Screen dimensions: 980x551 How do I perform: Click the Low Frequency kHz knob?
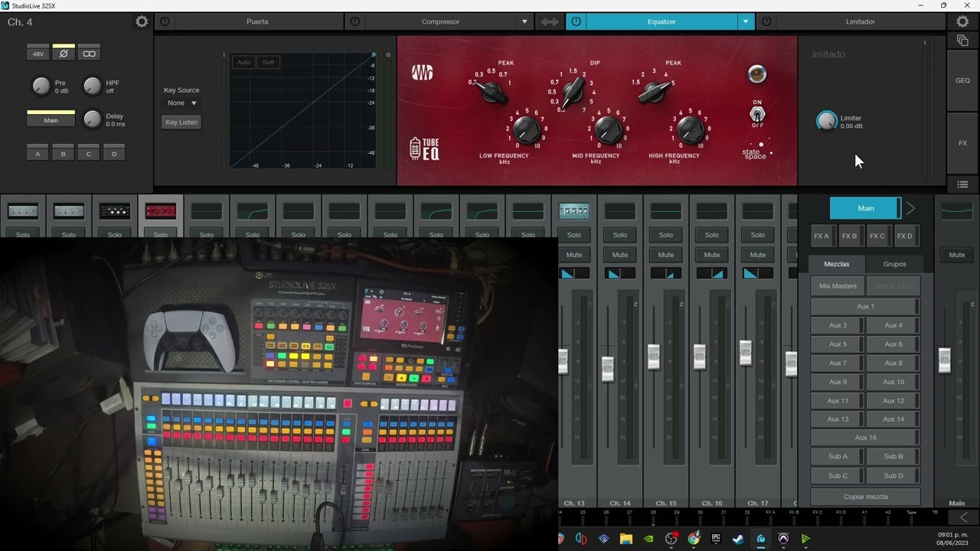pyautogui.click(x=526, y=130)
